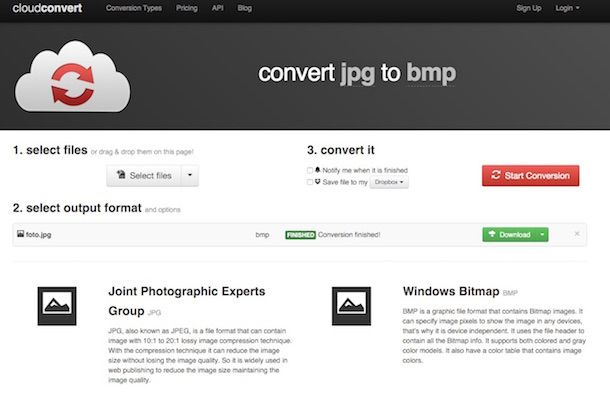Screen dimensions: 610x402
Task: Enable Notify me when finished checkbox
Action: (310, 170)
